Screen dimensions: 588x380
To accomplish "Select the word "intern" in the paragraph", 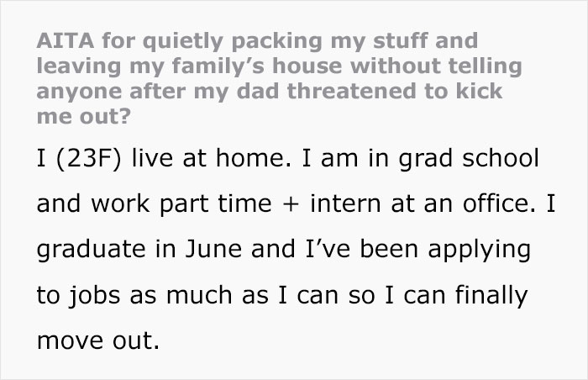I will click(x=345, y=203).
